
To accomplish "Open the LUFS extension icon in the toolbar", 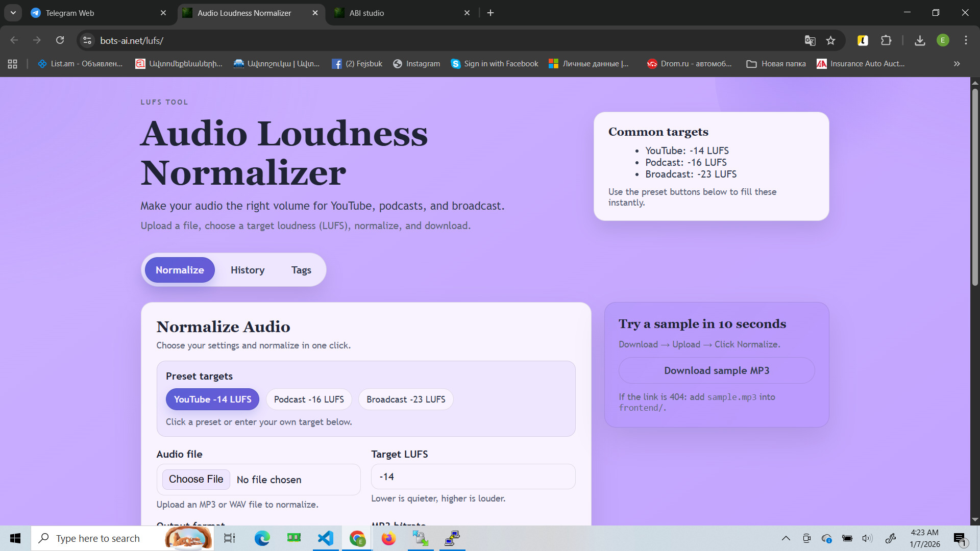I will point(863,40).
